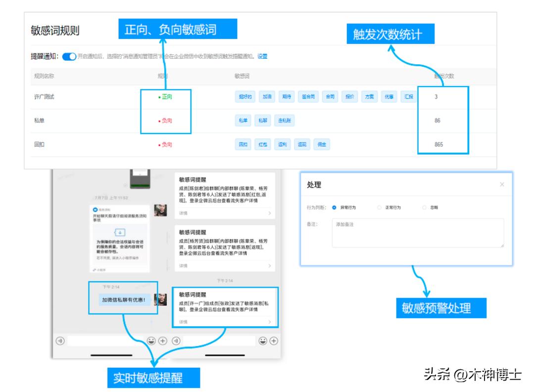Select the emoji icon in the left chat input bar

click(151, 341)
